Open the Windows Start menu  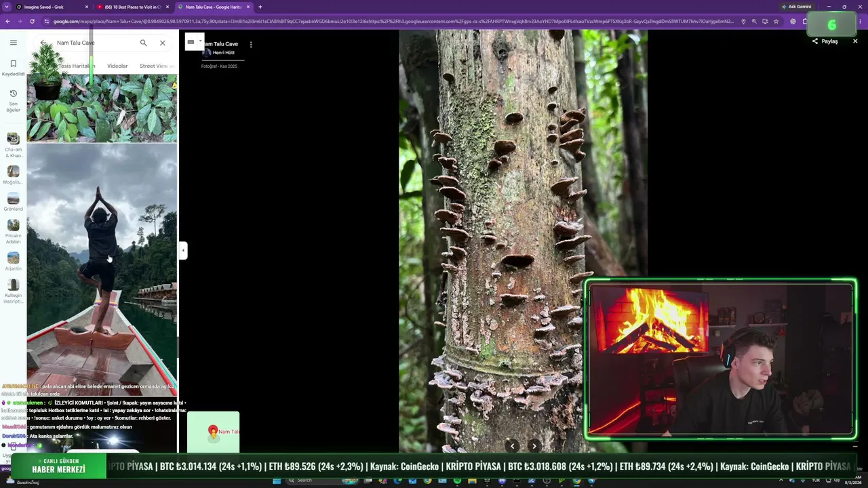tap(277, 481)
